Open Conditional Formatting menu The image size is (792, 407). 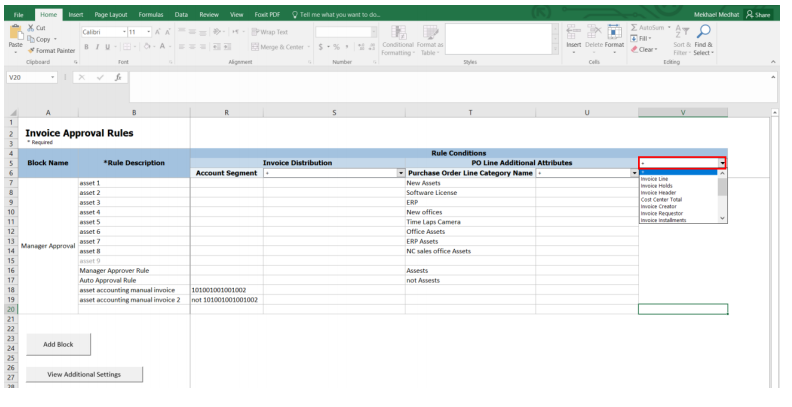pos(398,40)
